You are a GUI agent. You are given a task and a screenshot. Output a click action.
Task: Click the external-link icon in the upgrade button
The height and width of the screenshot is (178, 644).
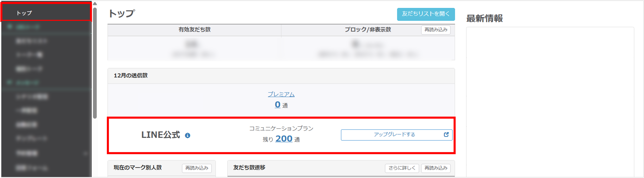[446, 135]
